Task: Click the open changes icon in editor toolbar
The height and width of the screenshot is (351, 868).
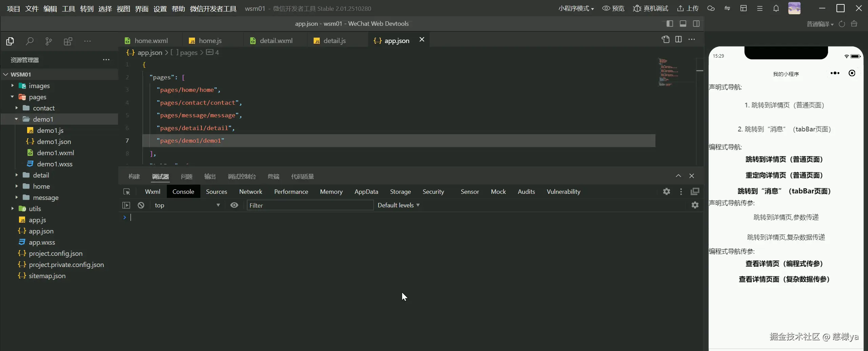Action: tap(666, 40)
